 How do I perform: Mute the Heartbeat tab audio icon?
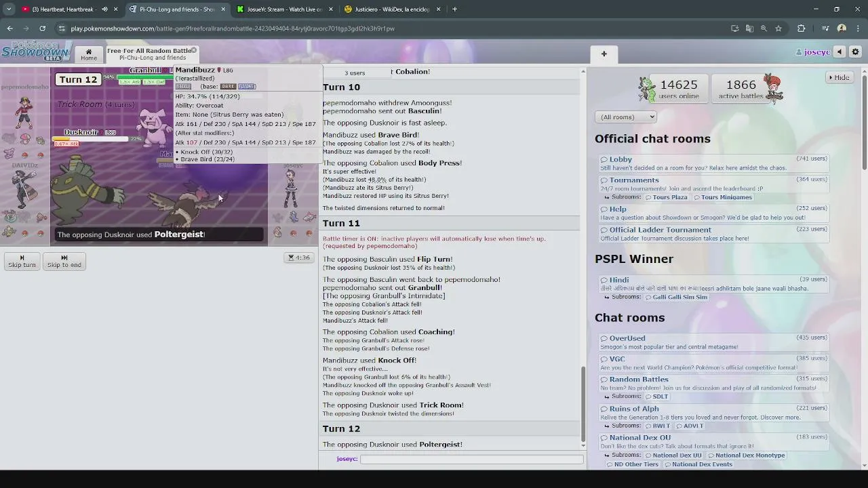(x=104, y=9)
